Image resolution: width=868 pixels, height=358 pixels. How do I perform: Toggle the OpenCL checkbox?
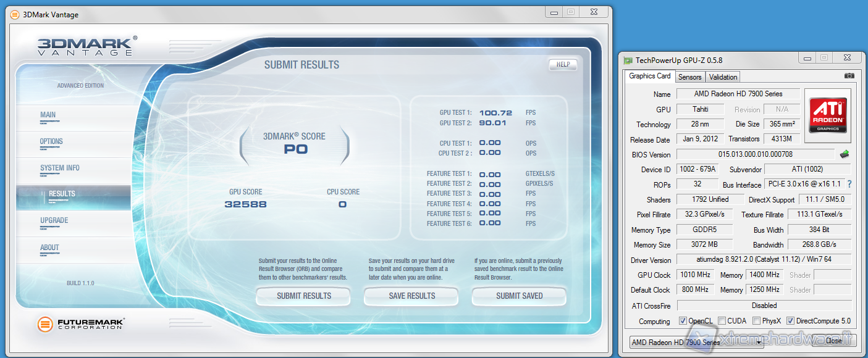click(x=683, y=321)
